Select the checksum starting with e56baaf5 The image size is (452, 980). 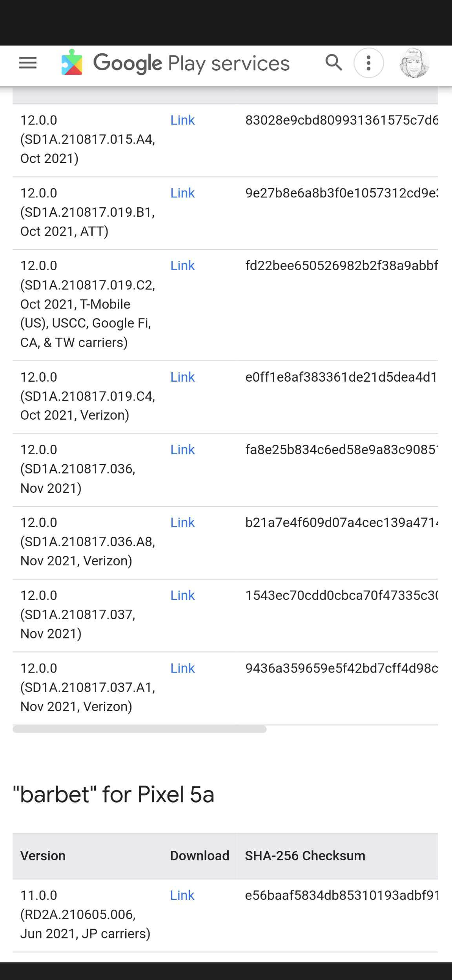click(341, 896)
